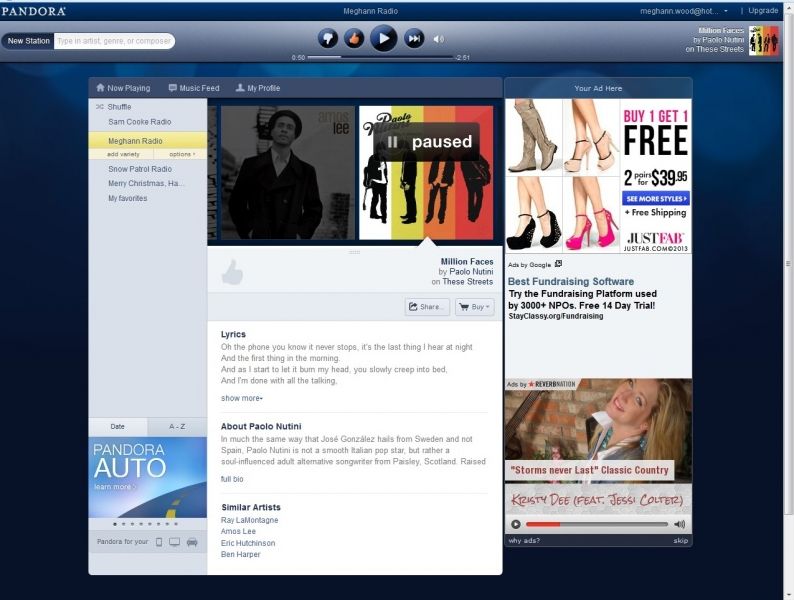Click the thumbs down button in player
794x600 pixels.
tap(327, 38)
